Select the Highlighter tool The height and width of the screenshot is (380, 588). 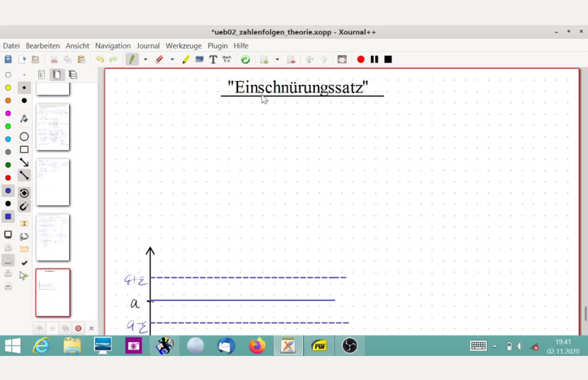186,59
